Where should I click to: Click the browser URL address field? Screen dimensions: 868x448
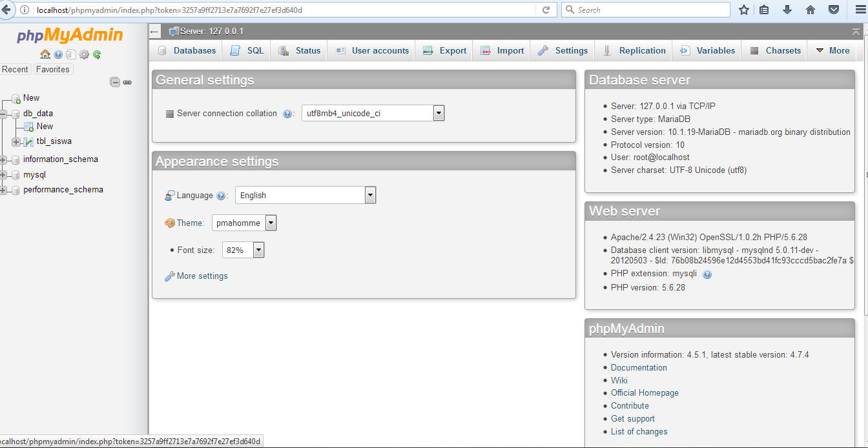click(x=284, y=10)
